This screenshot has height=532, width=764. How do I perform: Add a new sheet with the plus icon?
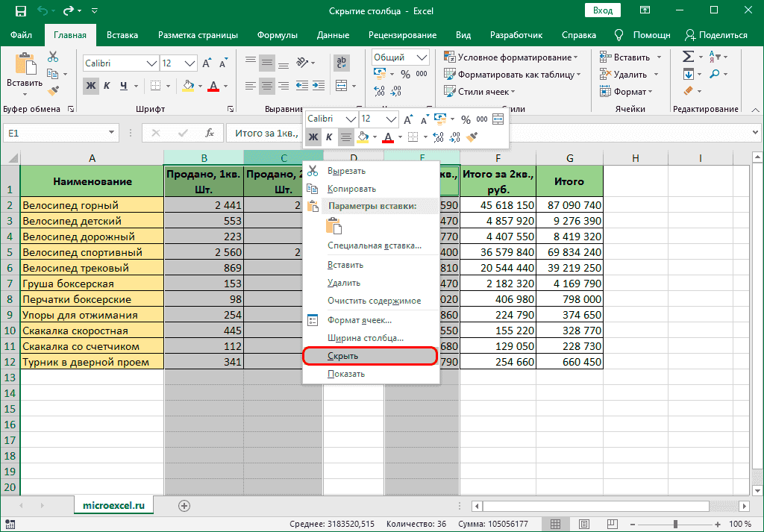click(184, 505)
